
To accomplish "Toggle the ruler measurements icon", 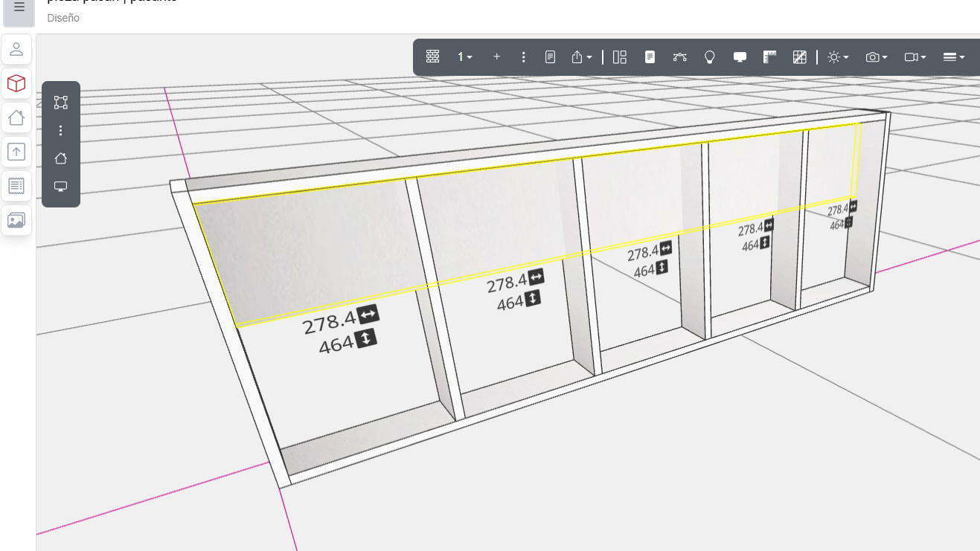I will pyautogui.click(x=770, y=57).
